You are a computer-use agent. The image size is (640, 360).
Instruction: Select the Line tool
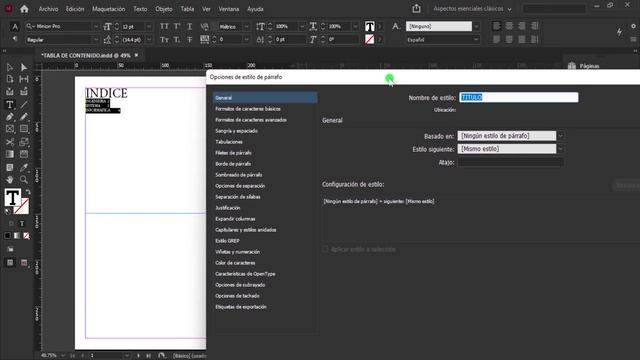click(24, 104)
